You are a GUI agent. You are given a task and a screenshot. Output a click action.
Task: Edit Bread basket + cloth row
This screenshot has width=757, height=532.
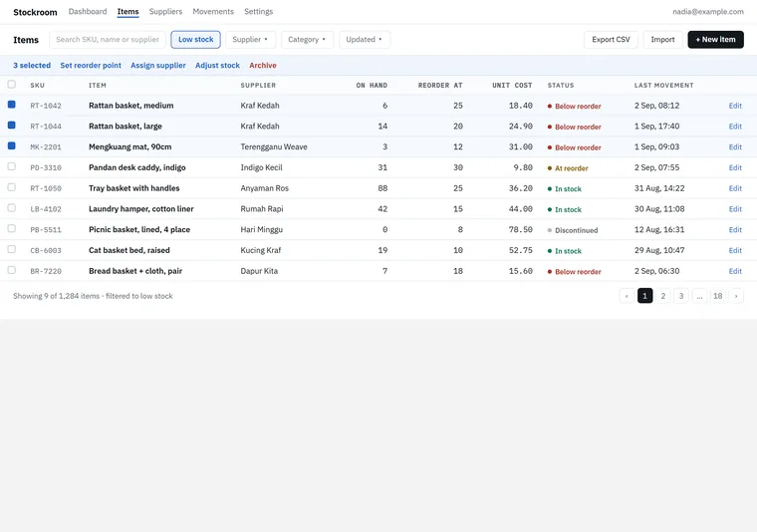[735, 271]
